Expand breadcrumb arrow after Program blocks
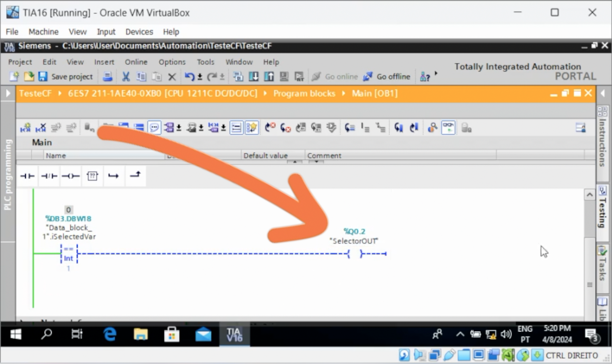Screen dimensions: 612x364 click(344, 93)
